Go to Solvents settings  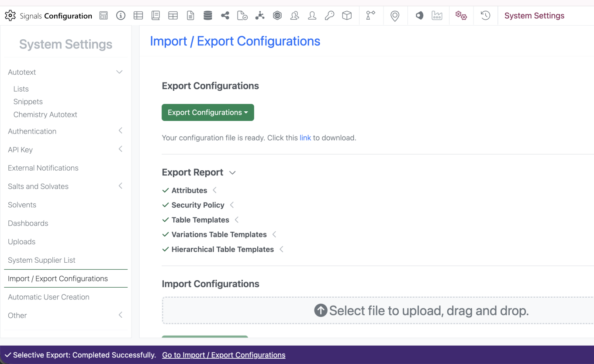pos(22,205)
